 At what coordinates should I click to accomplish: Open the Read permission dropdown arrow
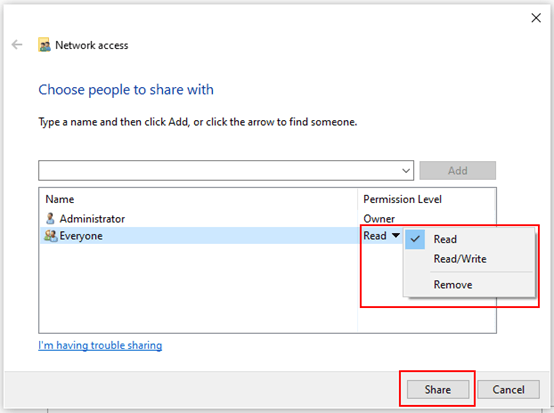[396, 235]
